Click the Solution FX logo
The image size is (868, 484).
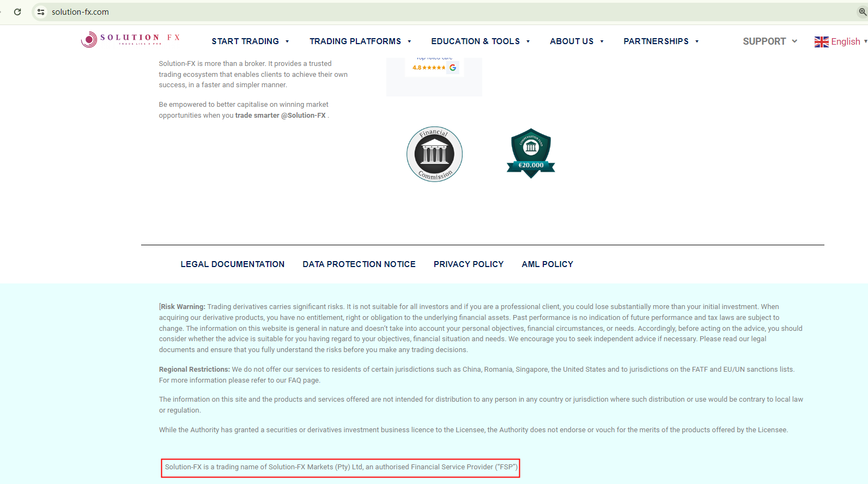[130, 39]
